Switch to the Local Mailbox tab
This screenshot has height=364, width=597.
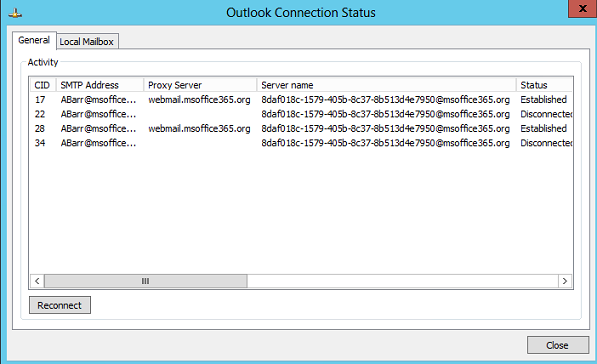87,42
